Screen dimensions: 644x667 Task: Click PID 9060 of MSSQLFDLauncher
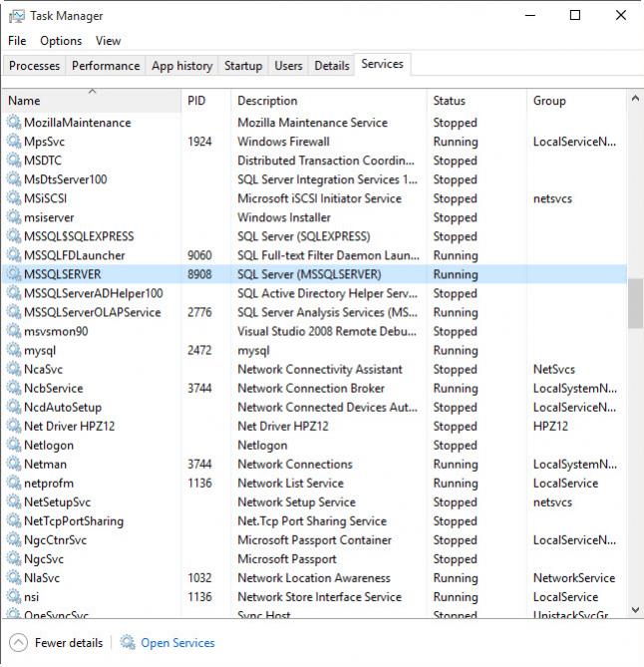pyautogui.click(x=199, y=255)
